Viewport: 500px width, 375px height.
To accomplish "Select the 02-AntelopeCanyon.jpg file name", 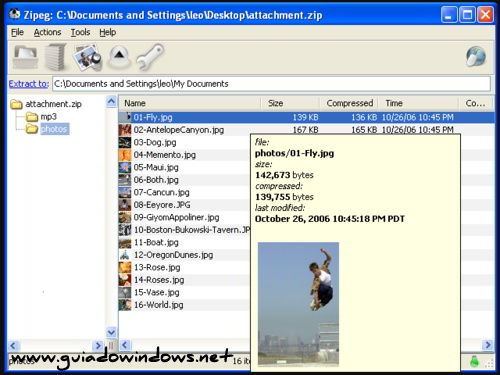I will coord(179,130).
